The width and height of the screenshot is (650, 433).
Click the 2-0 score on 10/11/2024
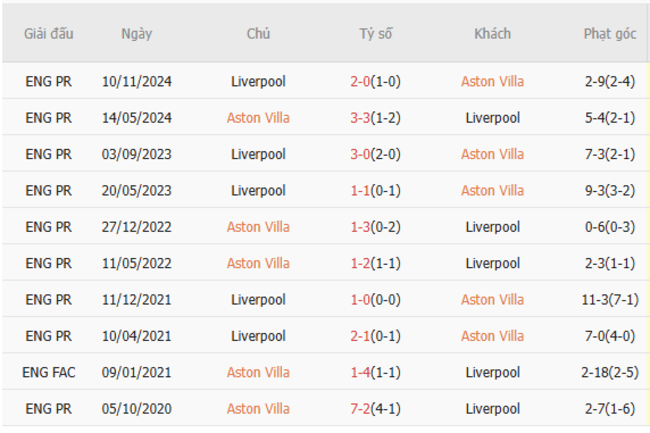(360, 81)
